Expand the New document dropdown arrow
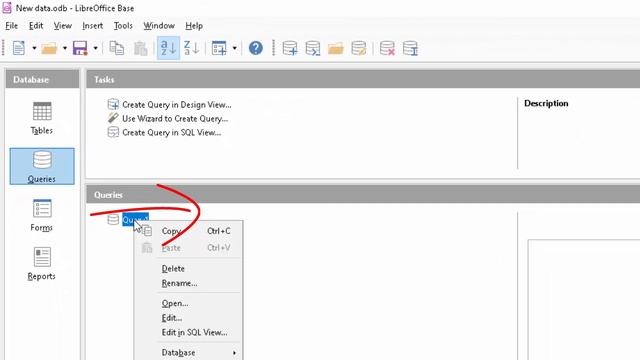 point(34,48)
